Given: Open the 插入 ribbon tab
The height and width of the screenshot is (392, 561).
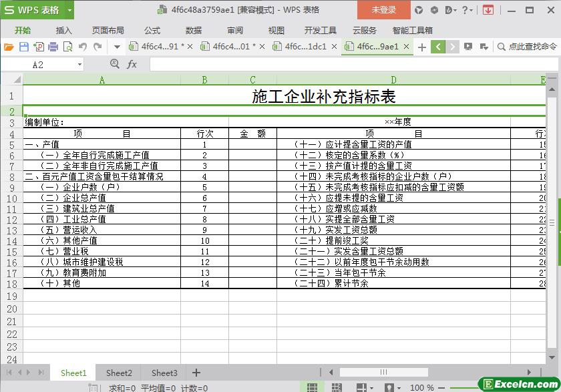Looking at the screenshot, I should [63, 31].
